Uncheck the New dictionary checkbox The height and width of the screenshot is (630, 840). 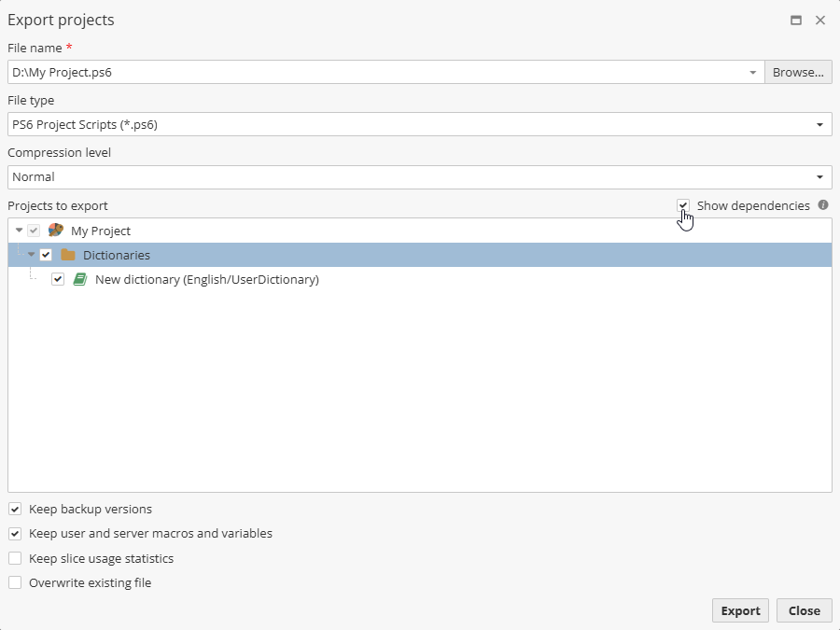58,279
